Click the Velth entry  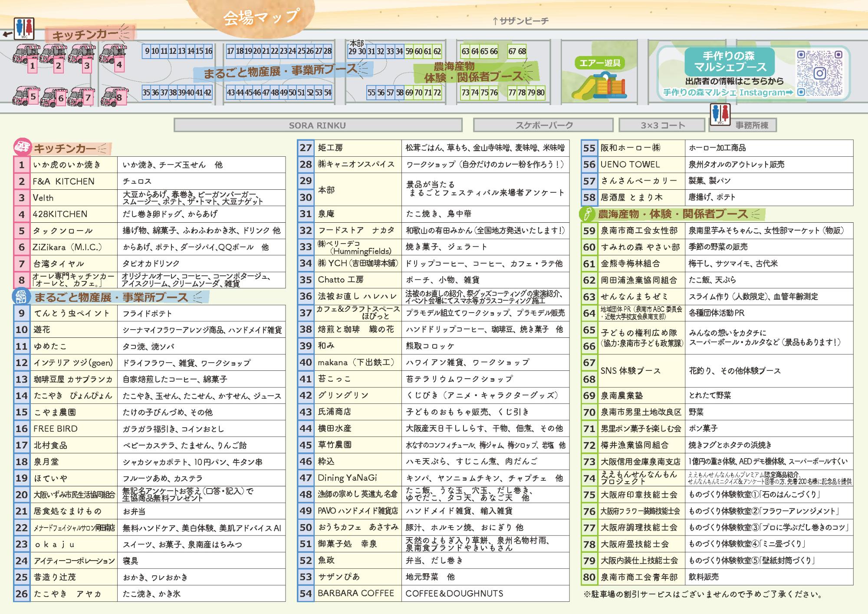coord(43,198)
